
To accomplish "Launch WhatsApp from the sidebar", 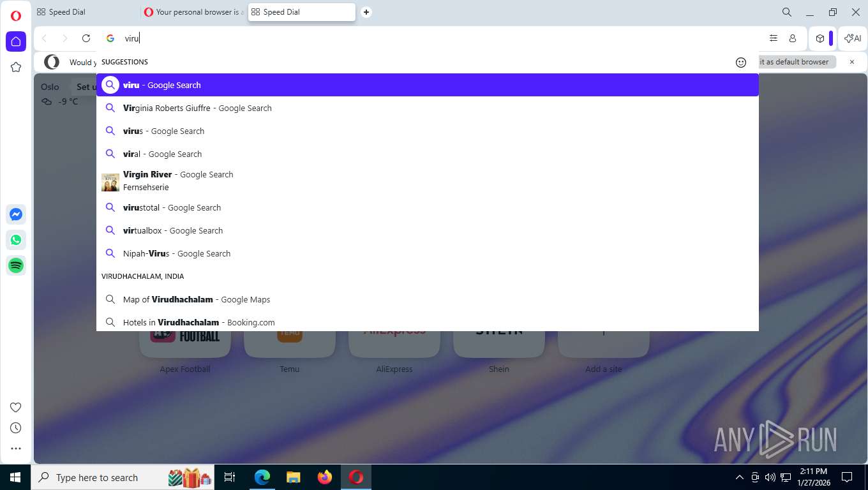I will coord(16,240).
